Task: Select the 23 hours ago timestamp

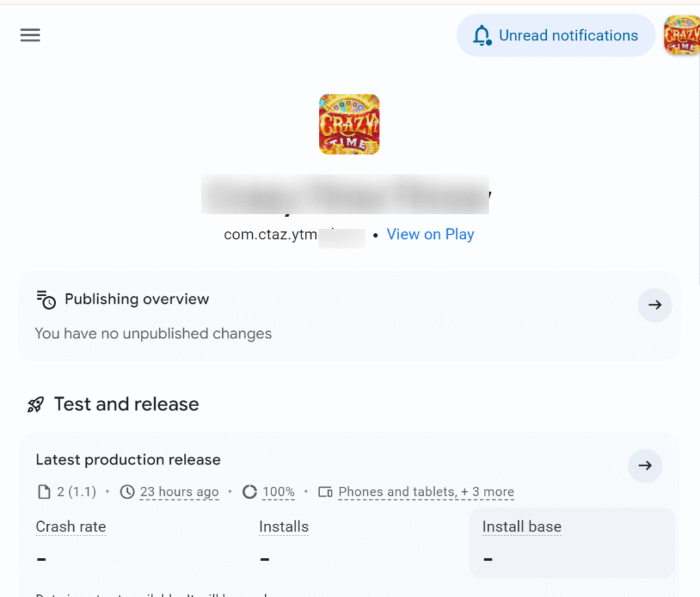Action: [179, 492]
